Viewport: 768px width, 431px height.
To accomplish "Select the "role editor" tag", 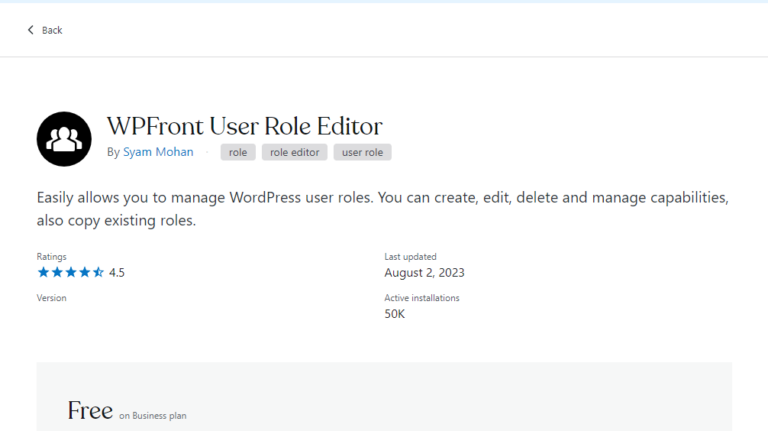I will (x=294, y=152).
